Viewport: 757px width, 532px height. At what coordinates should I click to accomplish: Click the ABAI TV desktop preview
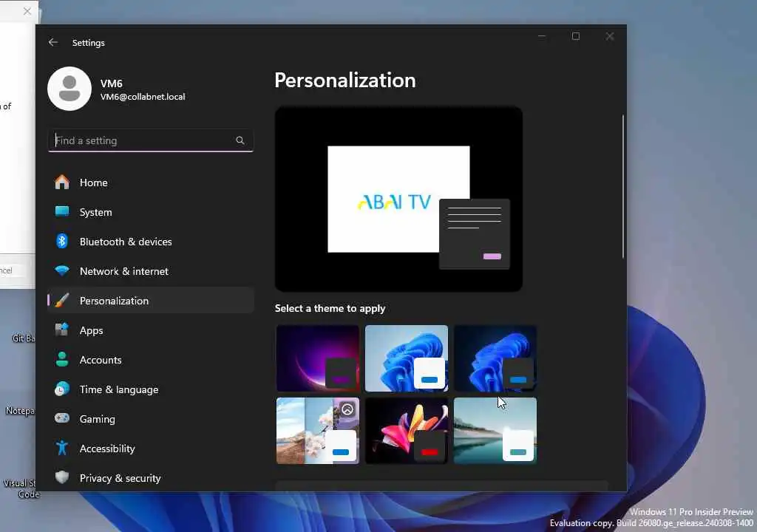tap(398, 199)
